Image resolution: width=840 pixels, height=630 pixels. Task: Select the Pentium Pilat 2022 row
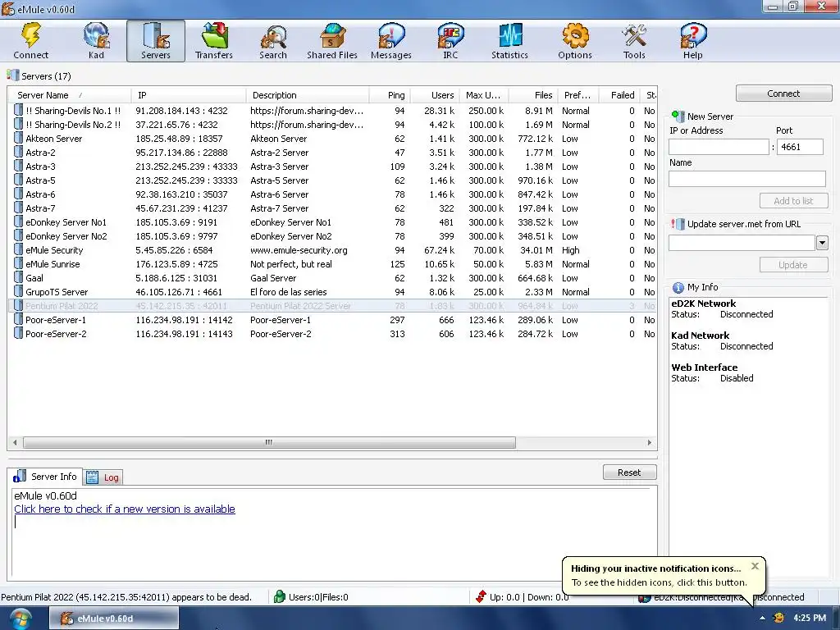pyautogui.click(x=332, y=306)
